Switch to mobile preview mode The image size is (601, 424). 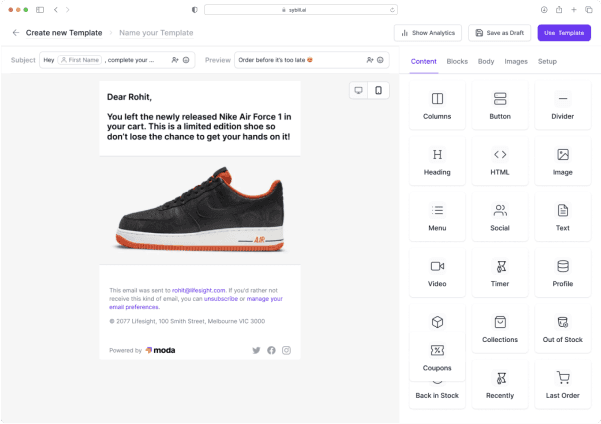coord(378,90)
